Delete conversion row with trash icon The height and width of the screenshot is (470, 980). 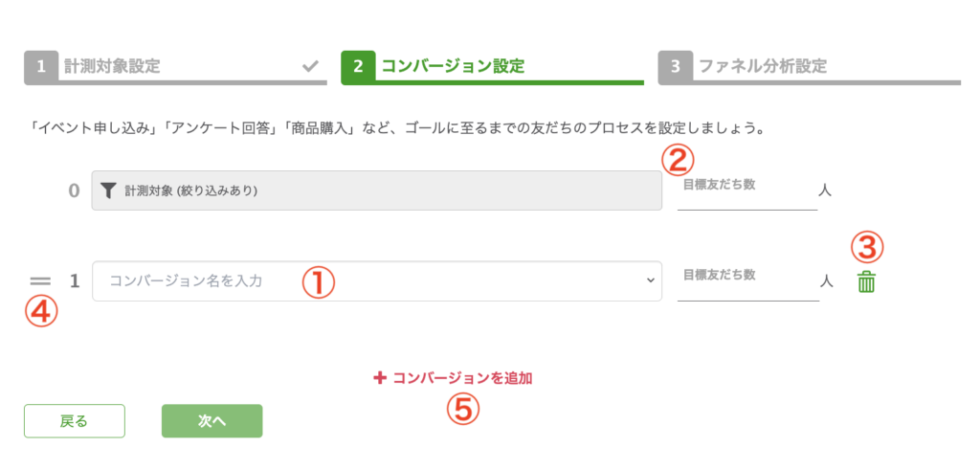pyautogui.click(x=866, y=281)
